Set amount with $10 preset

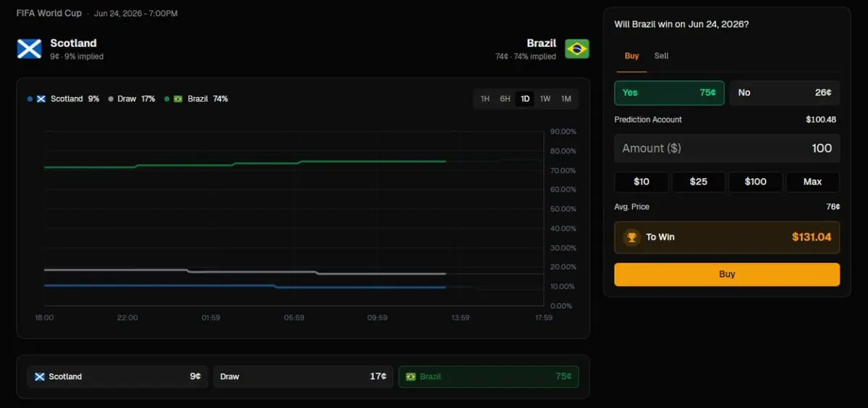(641, 182)
